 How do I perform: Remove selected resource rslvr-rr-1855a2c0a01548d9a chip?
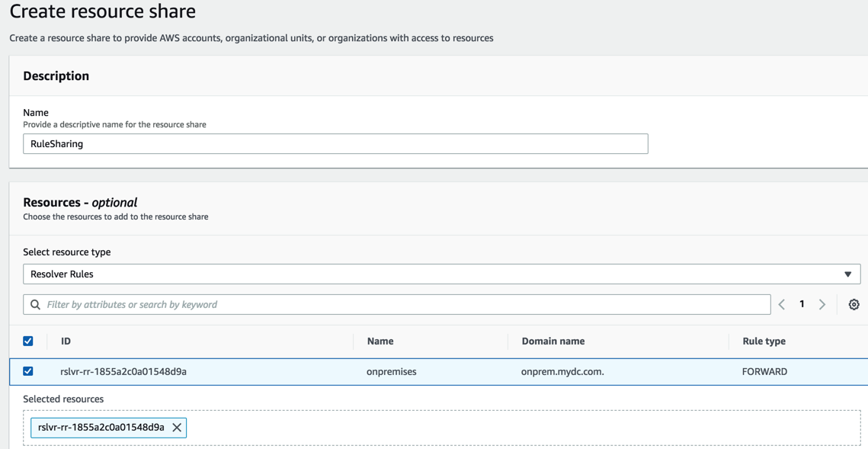point(177,428)
